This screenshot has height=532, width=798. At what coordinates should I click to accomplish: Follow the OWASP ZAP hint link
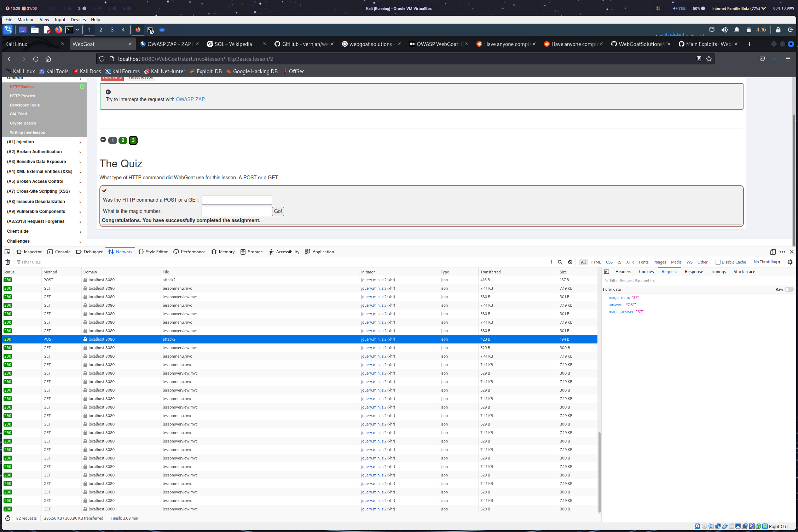tap(190, 99)
